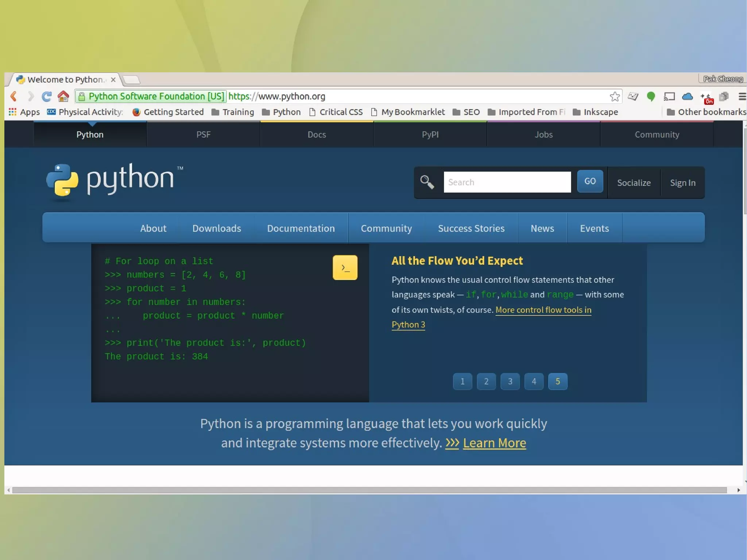The height and width of the screenshot is (560, 747).
Task: Bookmark page with the star icon
Action: (x=615, y=96)
